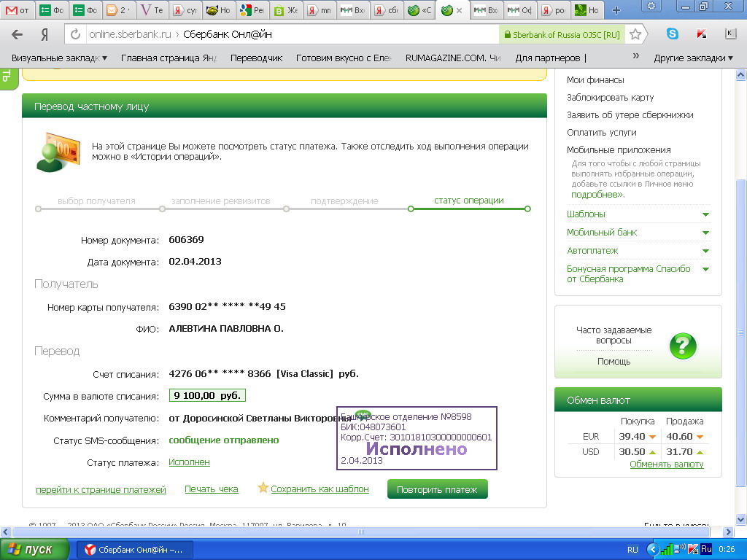
Task: Close the active Sberbank tab
Action: tap(460, 10)
